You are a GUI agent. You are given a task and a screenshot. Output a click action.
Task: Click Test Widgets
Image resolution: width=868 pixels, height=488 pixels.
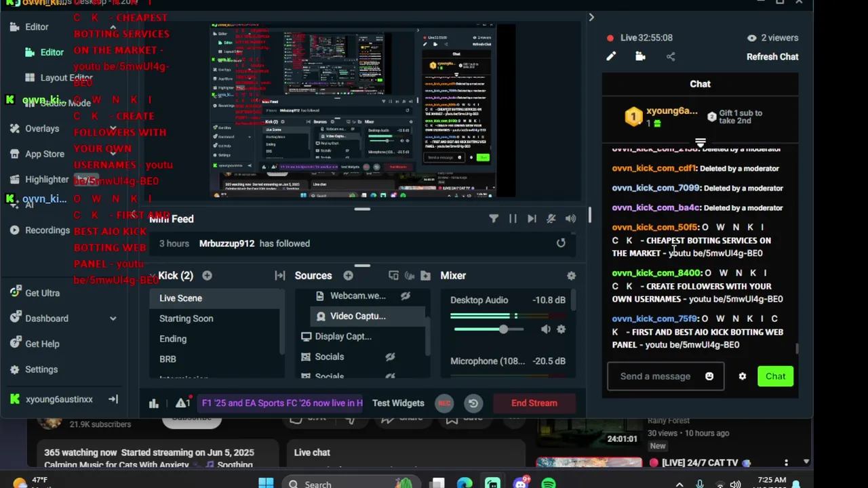[398, 403]
